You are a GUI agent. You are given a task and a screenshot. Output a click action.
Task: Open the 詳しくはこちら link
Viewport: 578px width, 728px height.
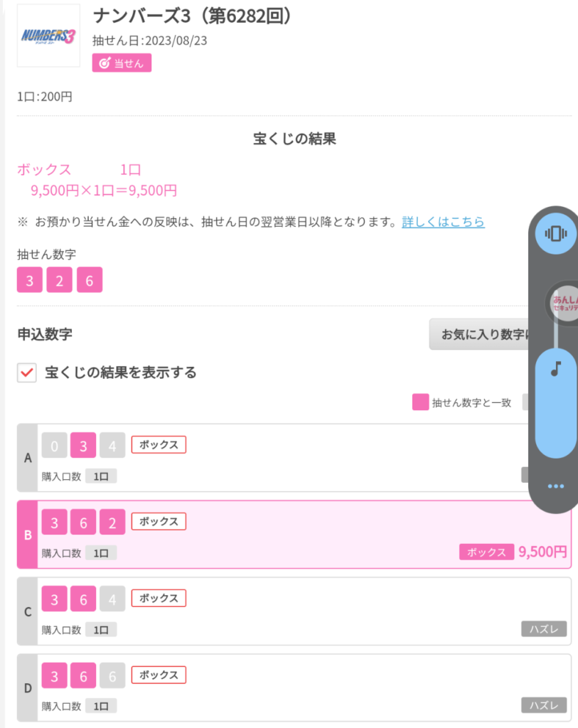443,222
